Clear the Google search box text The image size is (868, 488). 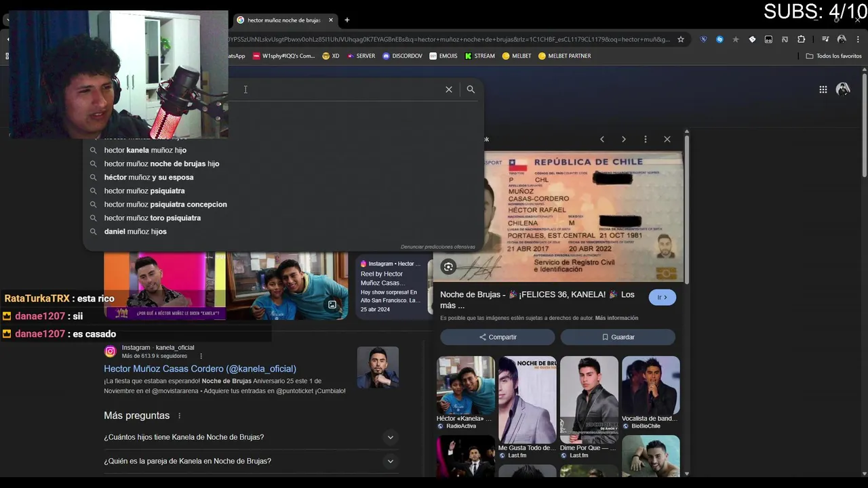coord(449,89)
